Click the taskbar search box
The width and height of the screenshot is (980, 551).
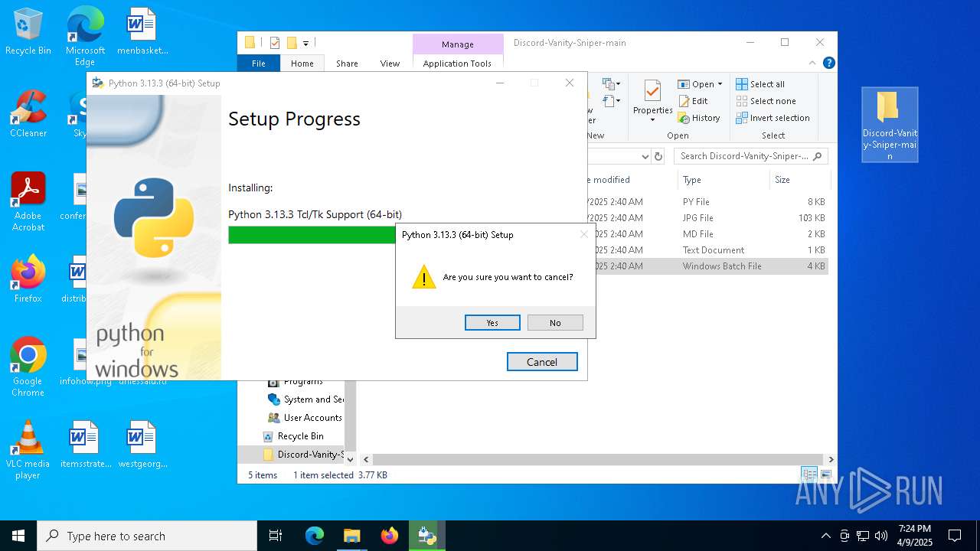pos(147,536)
